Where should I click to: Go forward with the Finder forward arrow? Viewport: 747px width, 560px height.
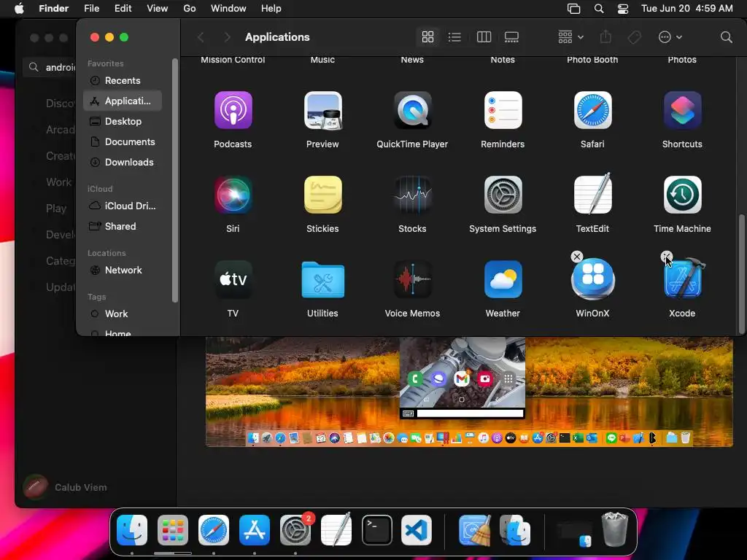228,37
